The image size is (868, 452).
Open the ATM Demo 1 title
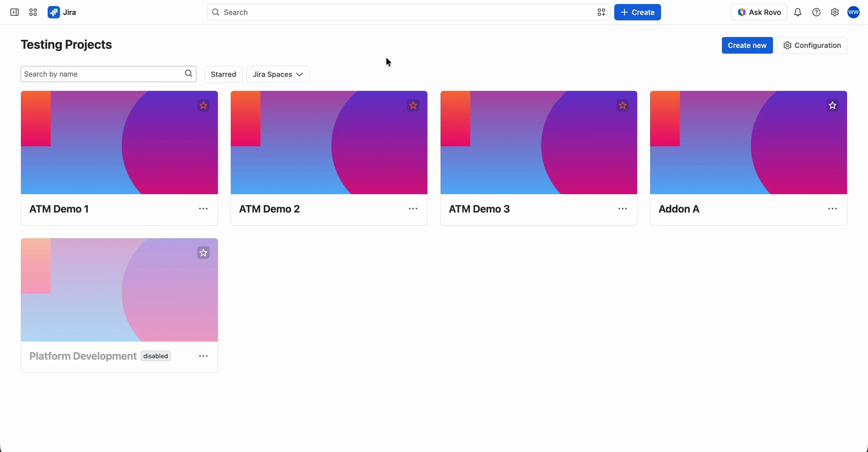point(59,209)
